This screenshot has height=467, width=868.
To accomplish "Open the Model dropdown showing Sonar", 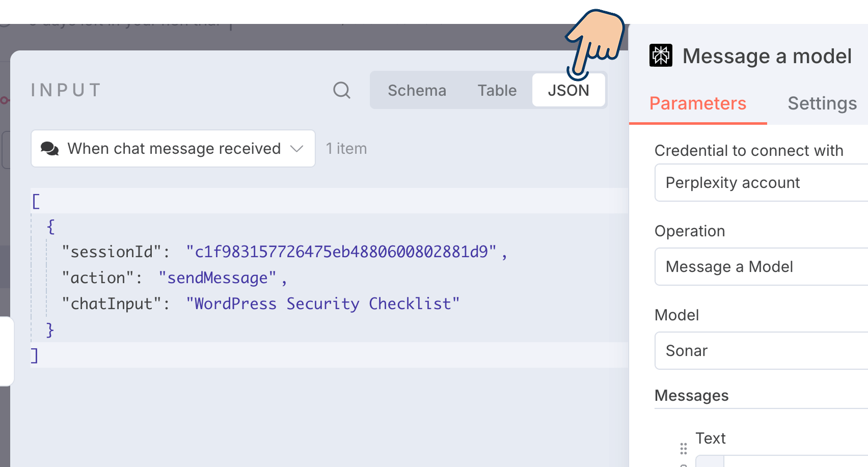I will 761,351.
